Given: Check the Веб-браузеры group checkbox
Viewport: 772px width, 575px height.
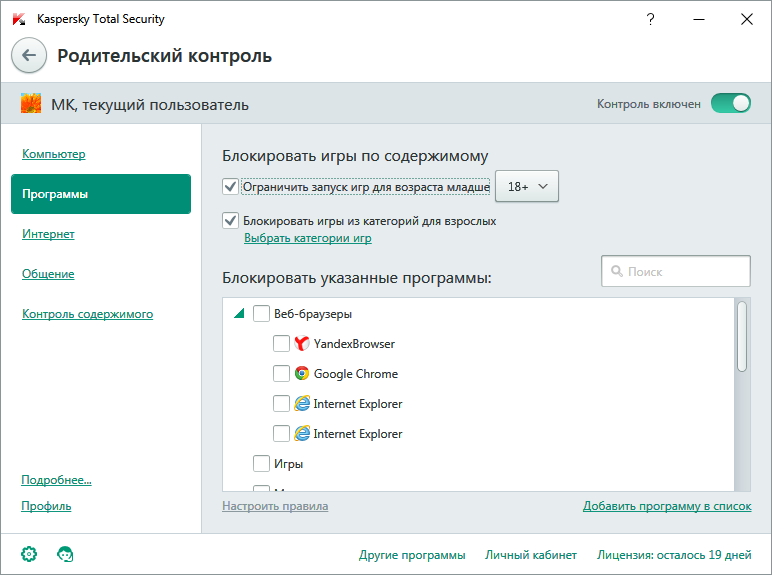Looking at the screenshot, I should 261,314.
